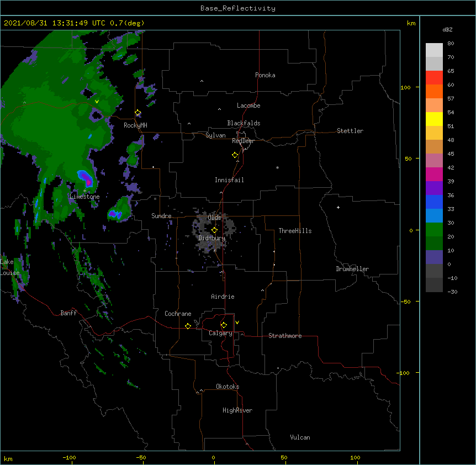Viewport: 476px width, 465px height.
Task: Click the Limestone label
Action: click(84, 197)
